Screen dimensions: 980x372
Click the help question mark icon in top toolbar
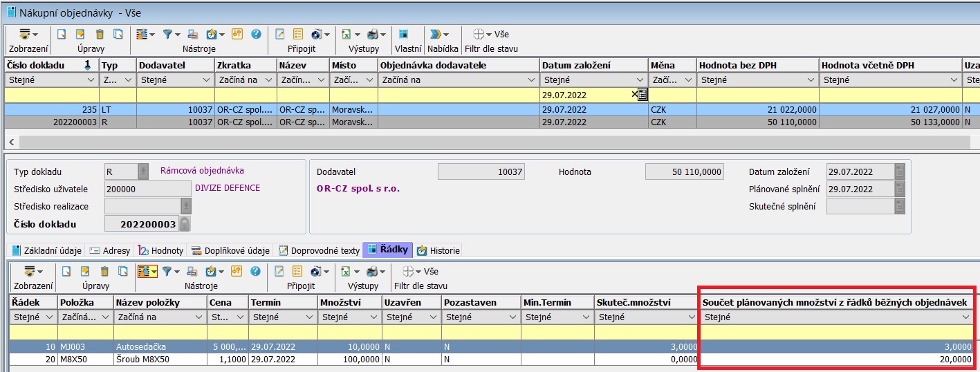[256, 34]
